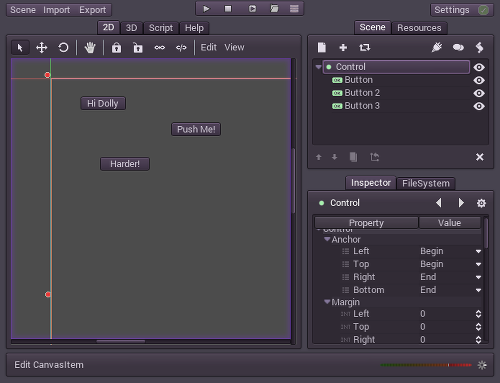The width and height of the screenshot is (500, 383).
Task: Toggle visibility of Control node
Action: pyautogui.click(x=479, y=67)
